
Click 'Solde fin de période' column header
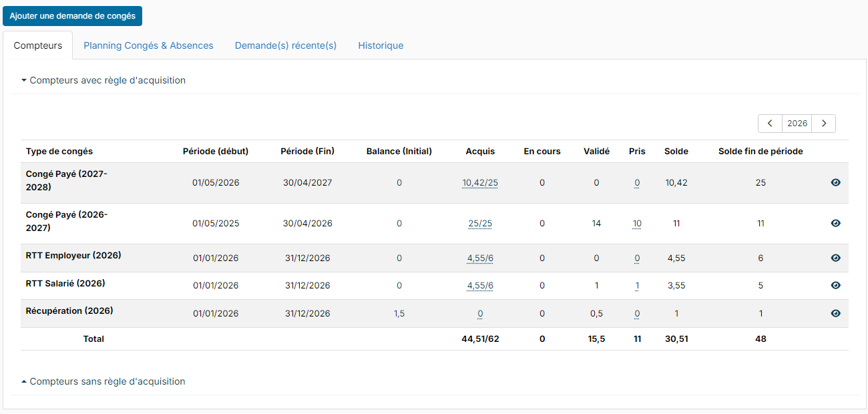[x=761, y=152]
